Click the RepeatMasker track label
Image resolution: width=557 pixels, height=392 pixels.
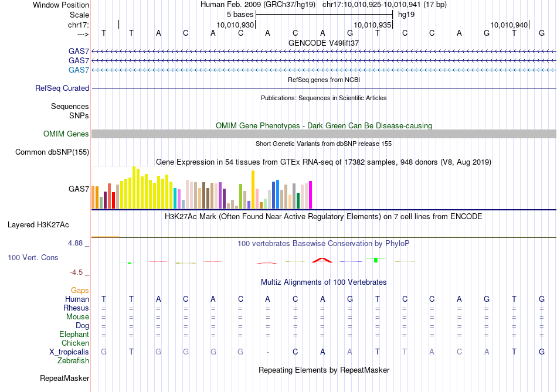click(64, 378)
